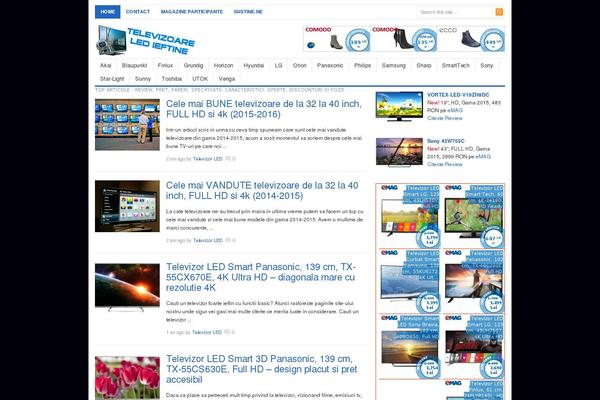Select the Panasonic brand category

(330, 65)
